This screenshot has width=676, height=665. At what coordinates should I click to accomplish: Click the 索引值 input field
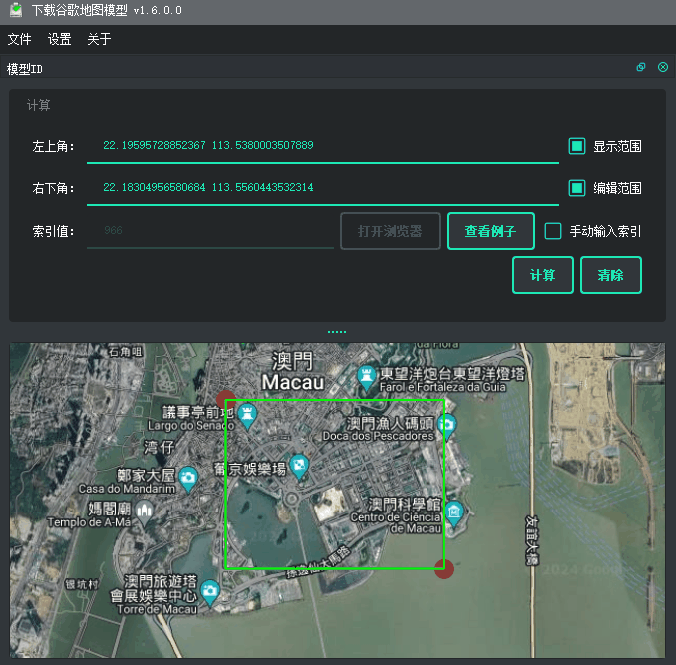tap(210, 231)
